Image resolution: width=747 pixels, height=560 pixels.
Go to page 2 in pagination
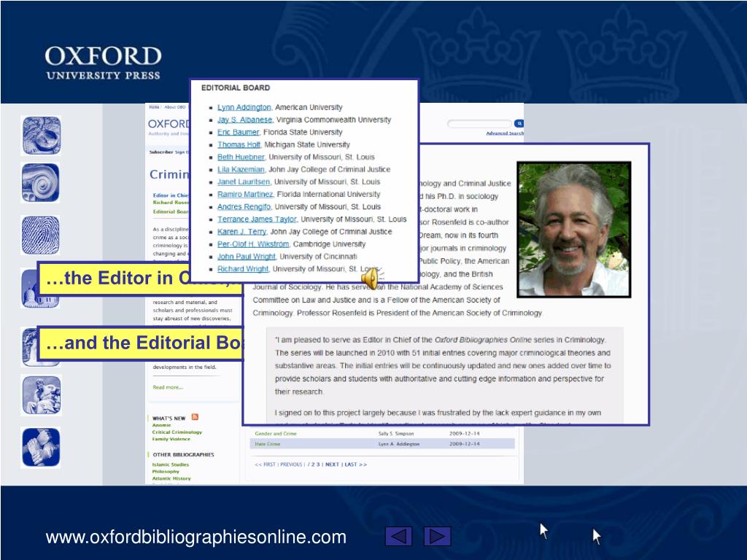[x=312, y=464]
